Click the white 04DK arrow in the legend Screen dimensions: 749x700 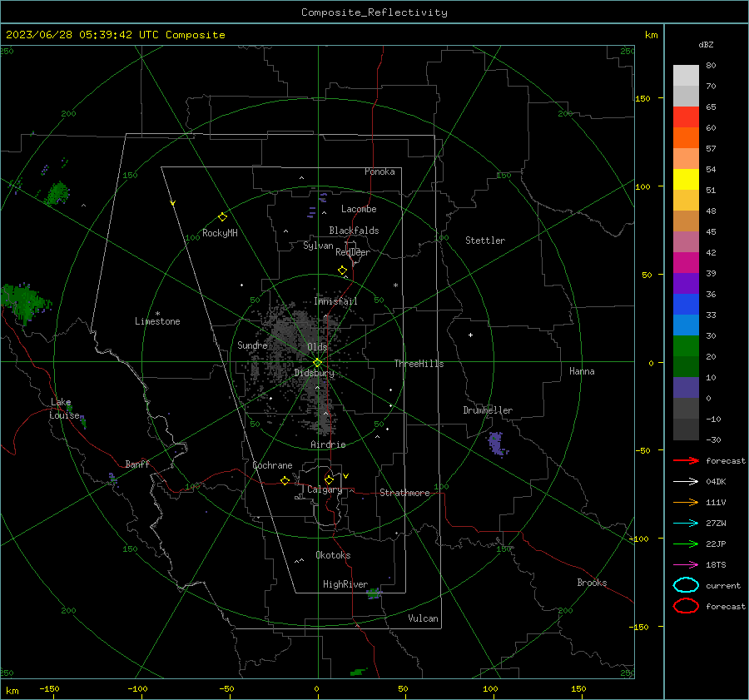point(686,482)
